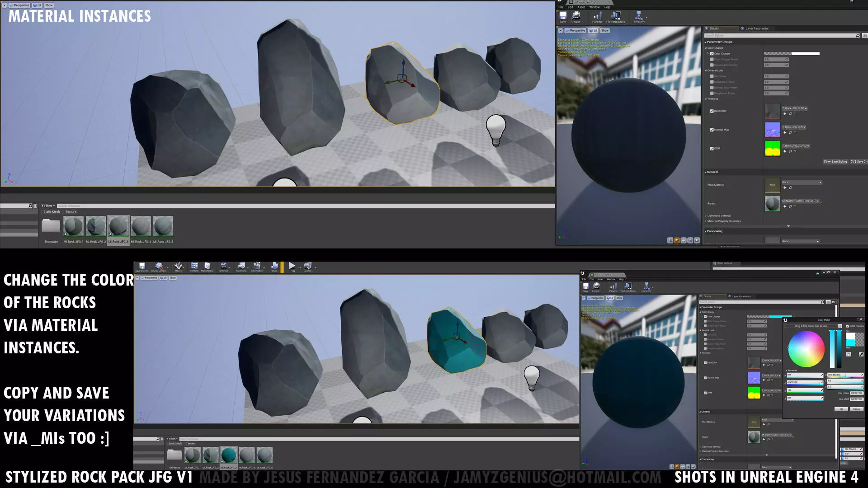This screenshot has height=488, width=868.
Task: Click Save in the lower material editor toolbar
Action: 586,287
